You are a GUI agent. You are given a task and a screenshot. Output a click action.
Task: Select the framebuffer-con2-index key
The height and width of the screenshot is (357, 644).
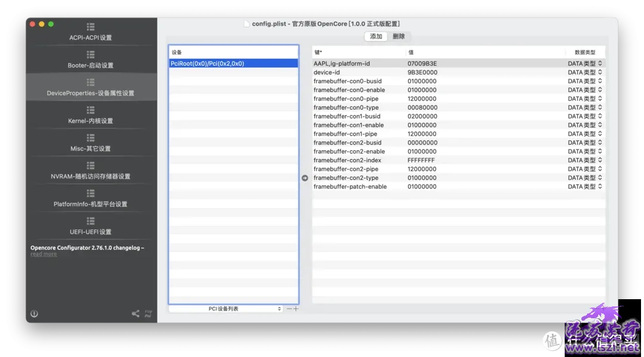[348, 160]
